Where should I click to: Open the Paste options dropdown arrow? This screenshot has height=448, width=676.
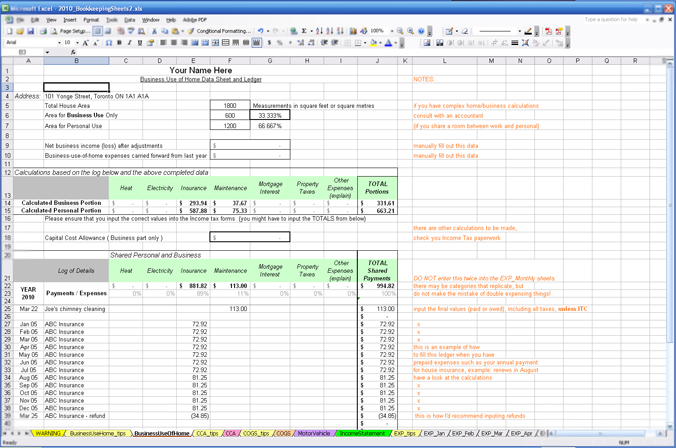pyautogui.click(x=182, y=31)
